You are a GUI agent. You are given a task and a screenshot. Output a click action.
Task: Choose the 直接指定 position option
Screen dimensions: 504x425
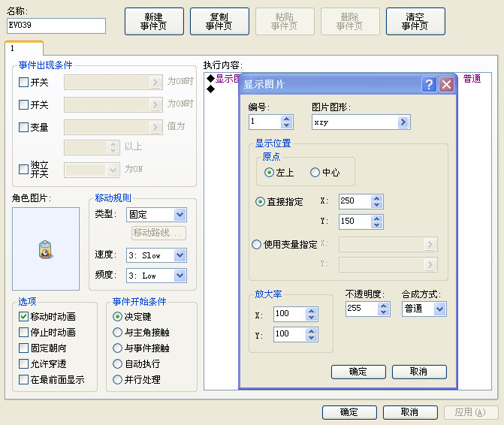tap(260, 202)
